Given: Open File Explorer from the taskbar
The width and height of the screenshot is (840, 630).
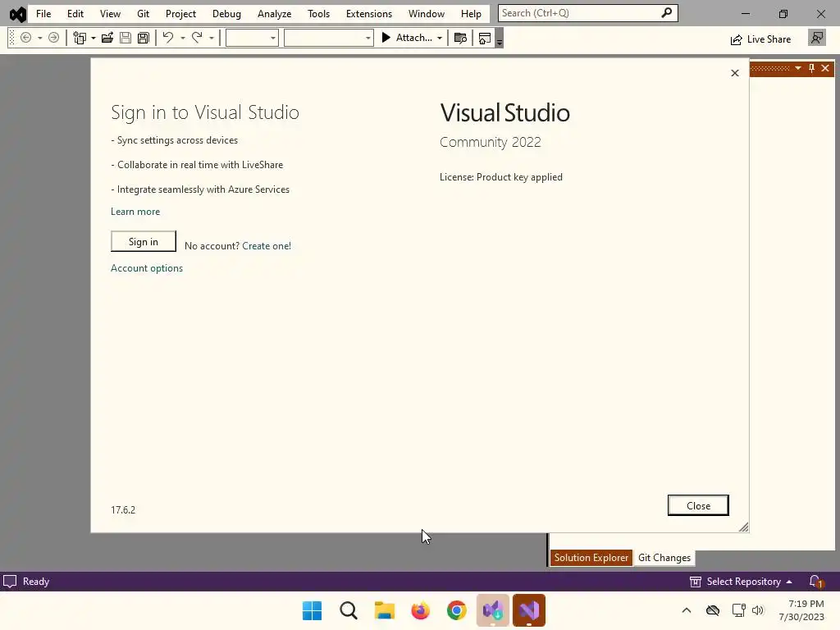Looking at the screenshot, I should (384, 610).
